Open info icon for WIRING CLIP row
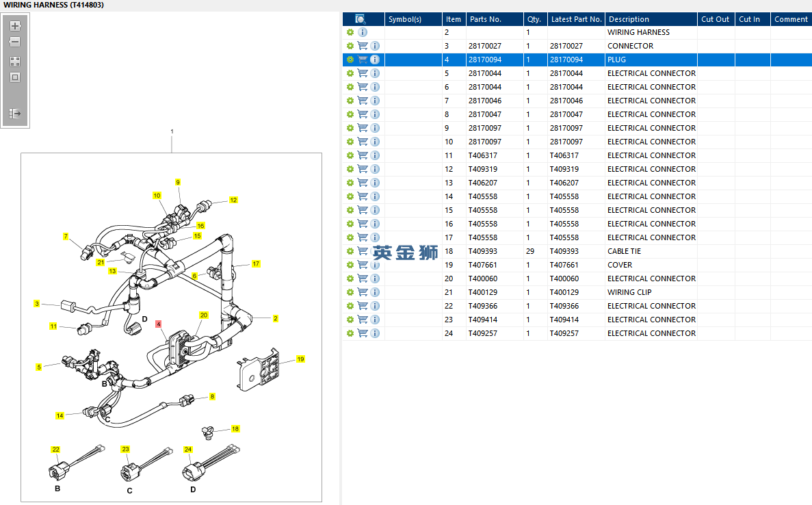812x505 pixels. tap(375, 292)
